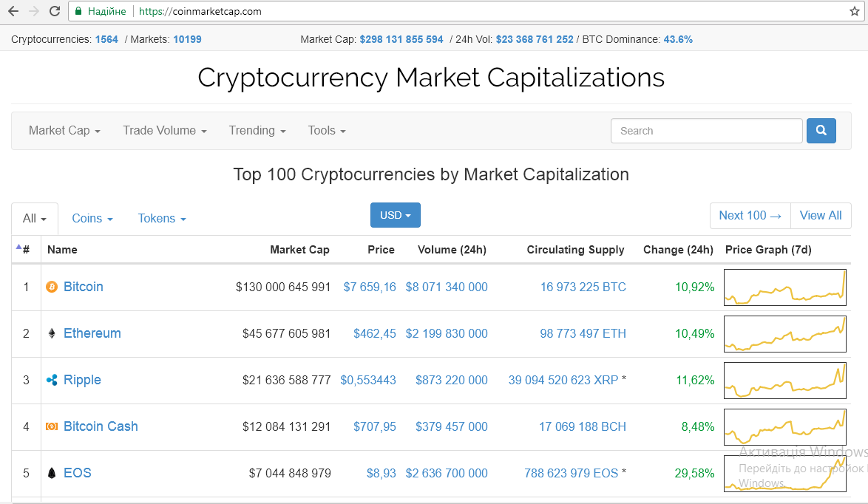The height and width of the screenshot is (504, 868).
Task: Open the Market Cap dropdown menu
Action: 64,131
